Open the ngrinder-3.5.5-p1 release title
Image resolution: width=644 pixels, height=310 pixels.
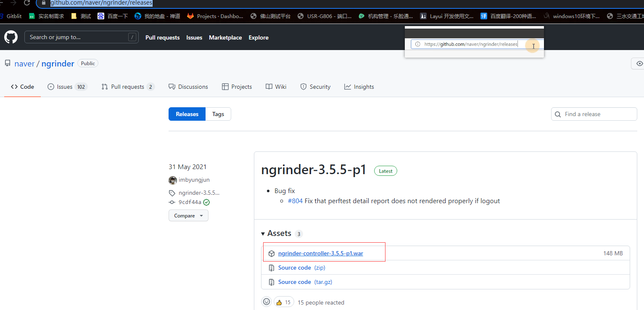(314, 170)
